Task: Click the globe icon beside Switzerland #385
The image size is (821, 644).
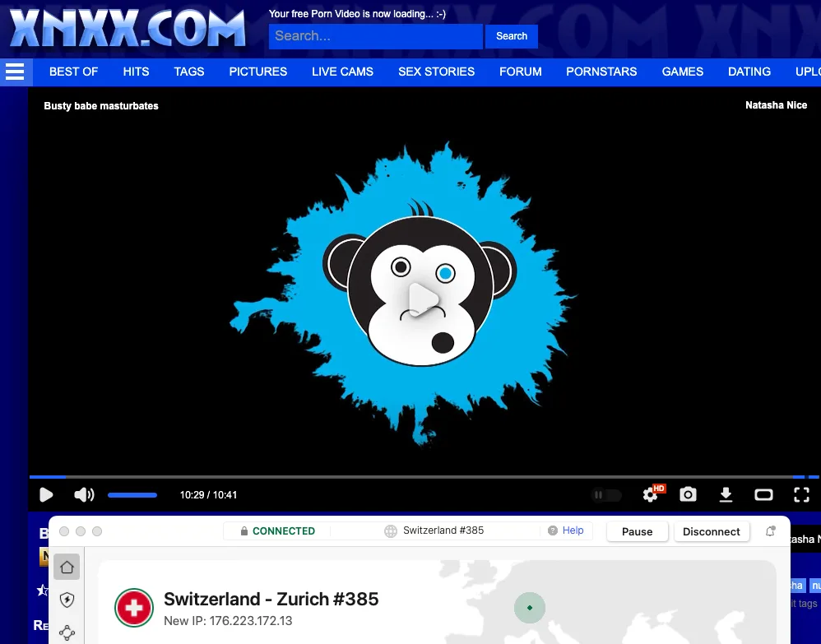Action: click(391, 530)
